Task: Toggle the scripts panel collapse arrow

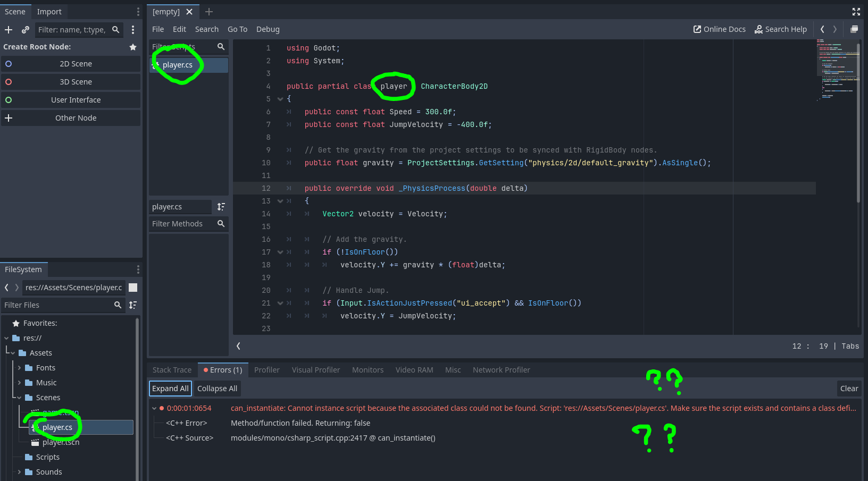Action: [x=238, y=346]
